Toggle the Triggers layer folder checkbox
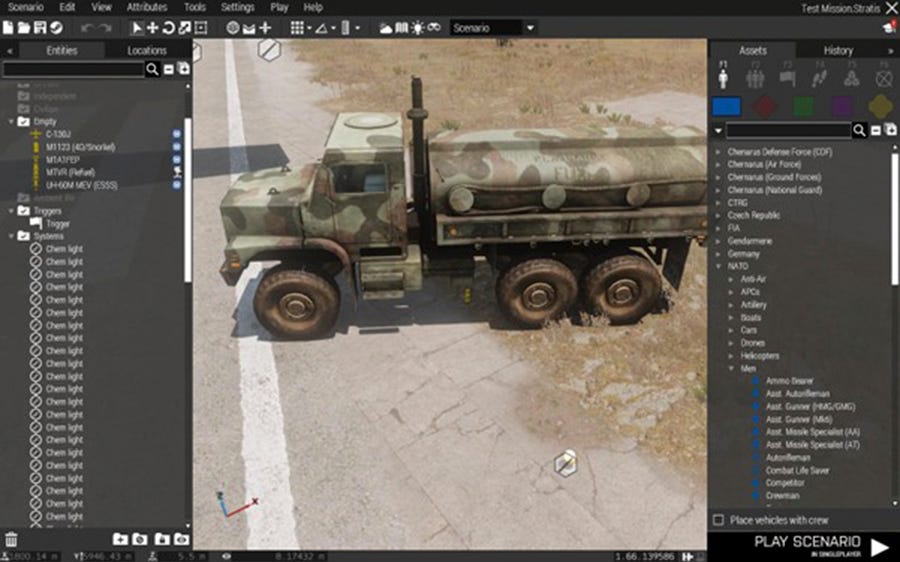900x562 pixels. (x=24, y=211)
